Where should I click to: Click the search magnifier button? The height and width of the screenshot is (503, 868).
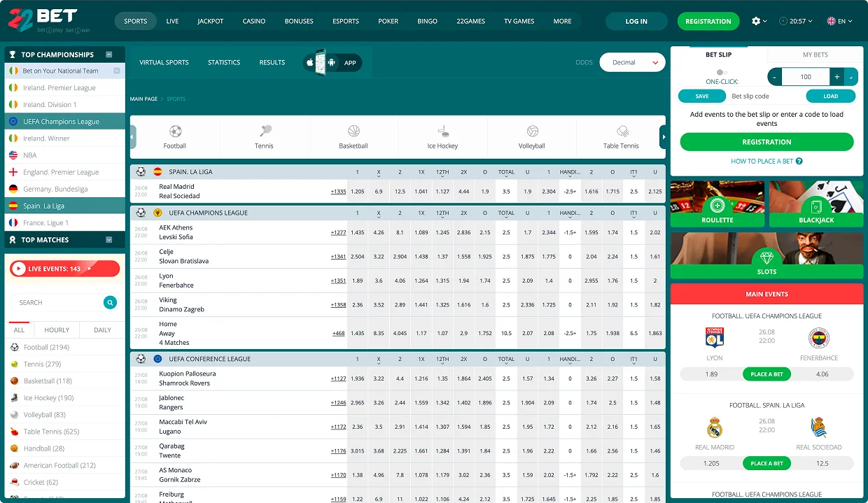(x=110, y=302)
